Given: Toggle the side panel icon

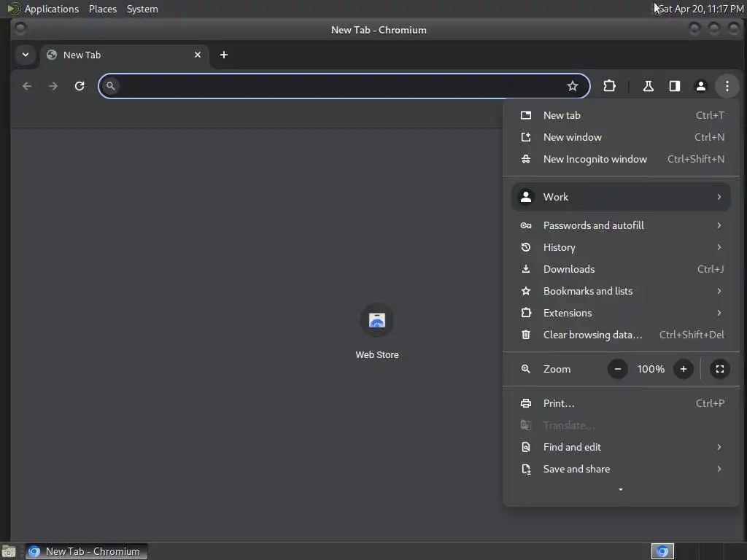Looking at the screenshot, I should [x=675, y=86].
